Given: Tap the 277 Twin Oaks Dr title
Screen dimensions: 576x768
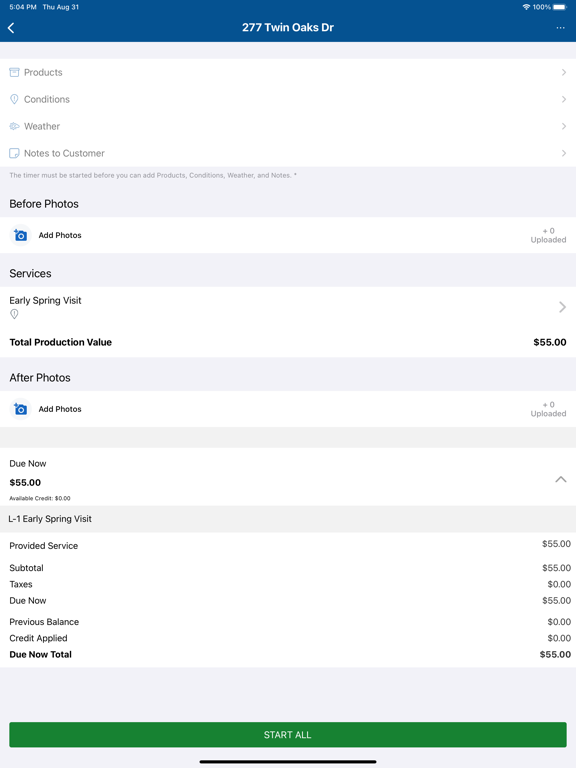Looking at the screenshot, I should [x=288, y=27].
